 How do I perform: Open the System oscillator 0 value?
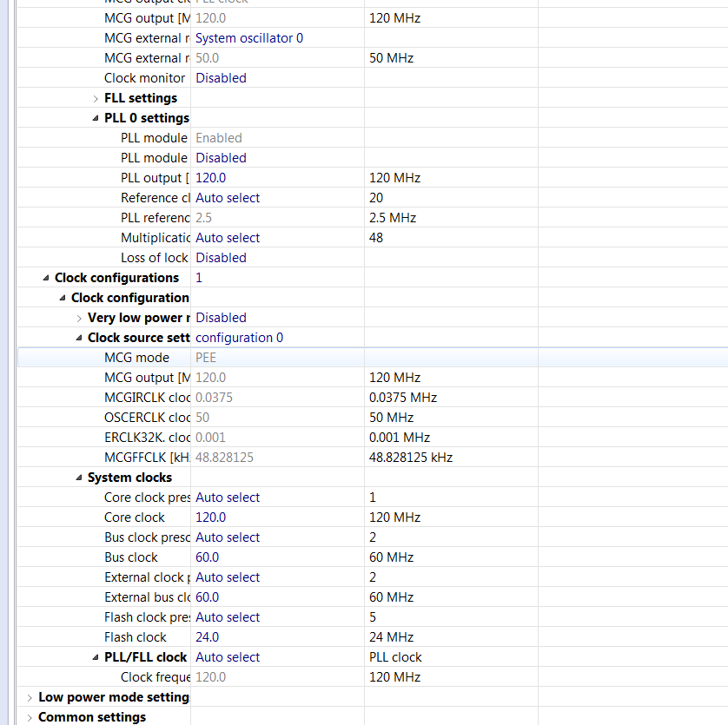(249, 38)
